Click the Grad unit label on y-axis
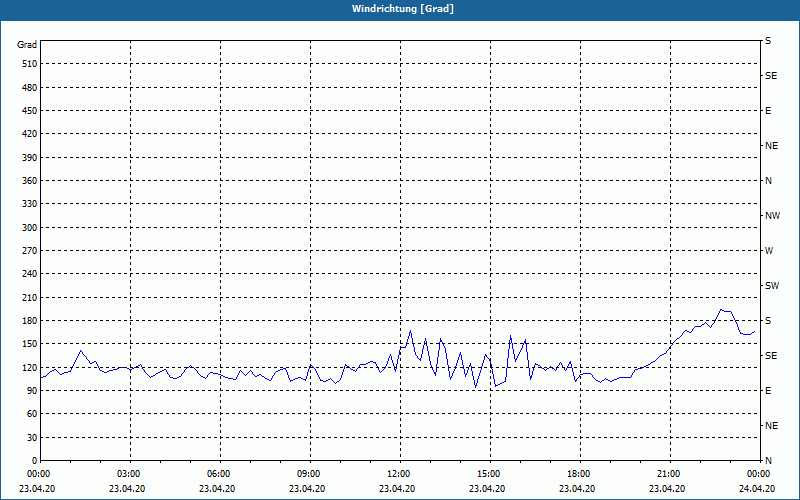Image resolution: width=800 pixels, height=500 pixels. pyautogui.click(x=27, y=45)
